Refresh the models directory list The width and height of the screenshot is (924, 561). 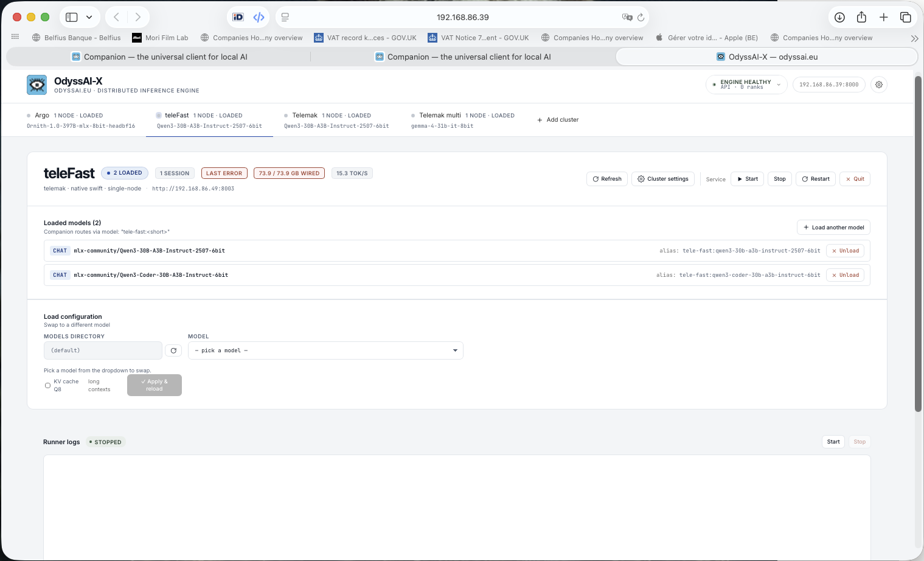coord(173,350)
